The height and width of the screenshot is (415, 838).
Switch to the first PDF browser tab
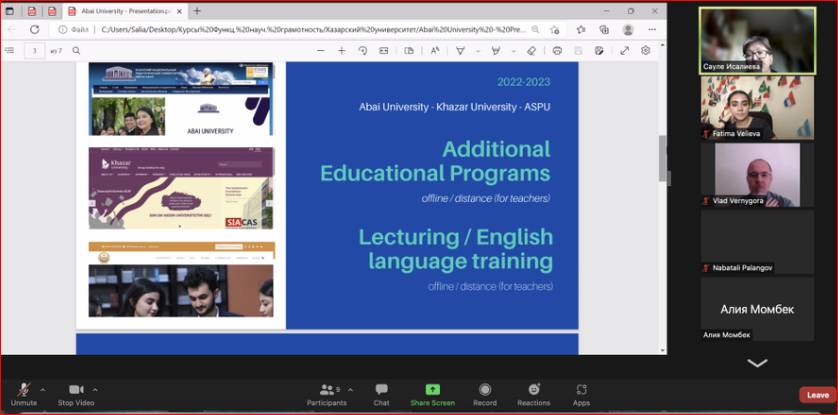coord(32,11)
